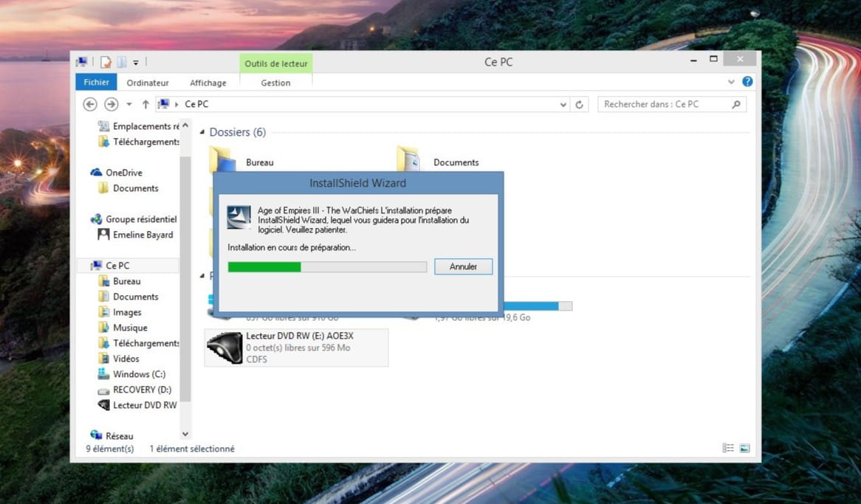Image resolution: width=861 pixels, height=504 pixels.
Task: Collapse the Dossiers (6) section
Action: [x=202, y=133]
